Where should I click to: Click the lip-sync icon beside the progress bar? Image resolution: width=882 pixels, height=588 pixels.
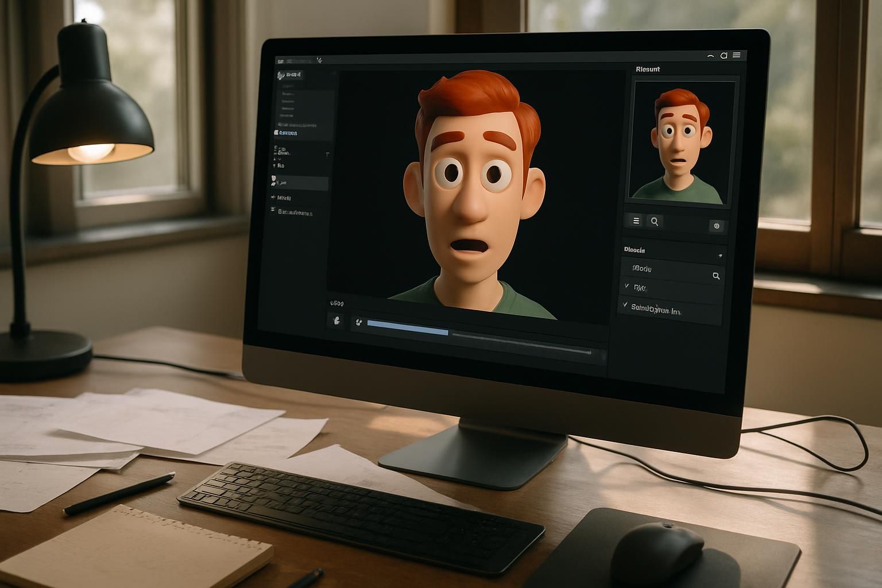tap(358, 323)
